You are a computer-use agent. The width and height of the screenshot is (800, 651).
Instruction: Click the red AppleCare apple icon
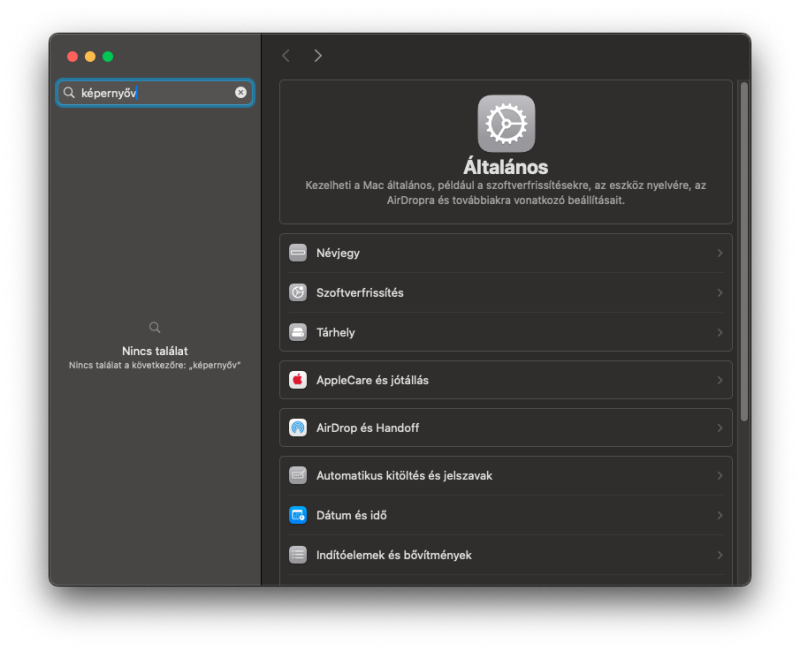point(298,380)
